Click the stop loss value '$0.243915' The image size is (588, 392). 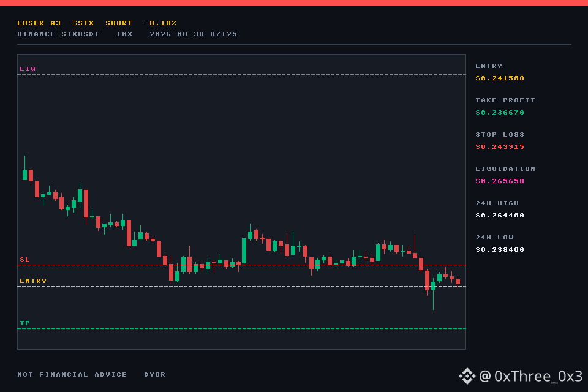[x=500, y=146]
